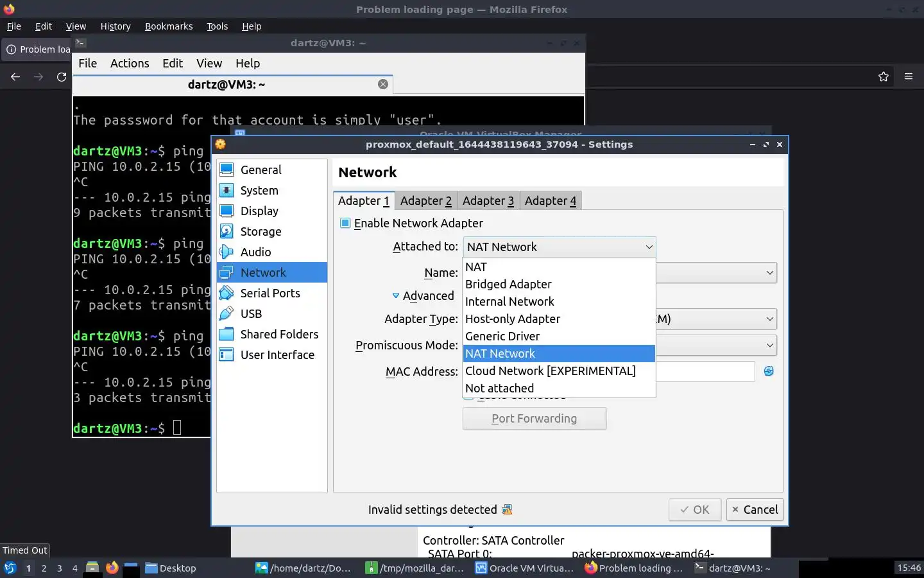Select highlighted NAT Network list option

pos(559,353)
